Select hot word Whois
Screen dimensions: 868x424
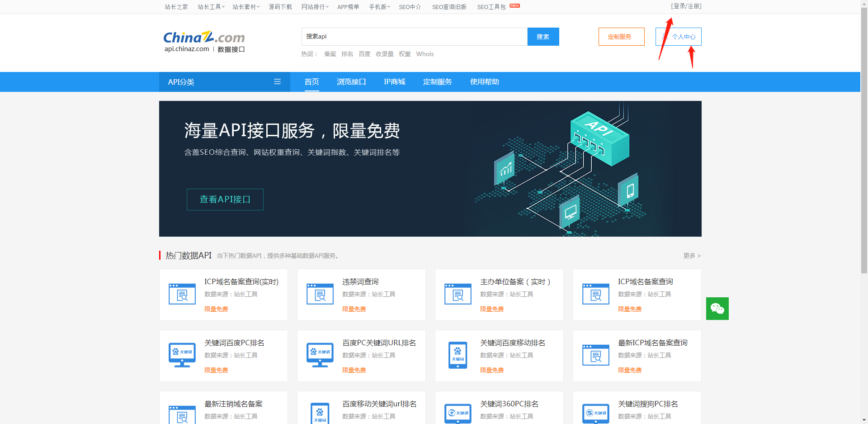click(x=425, y=54)
